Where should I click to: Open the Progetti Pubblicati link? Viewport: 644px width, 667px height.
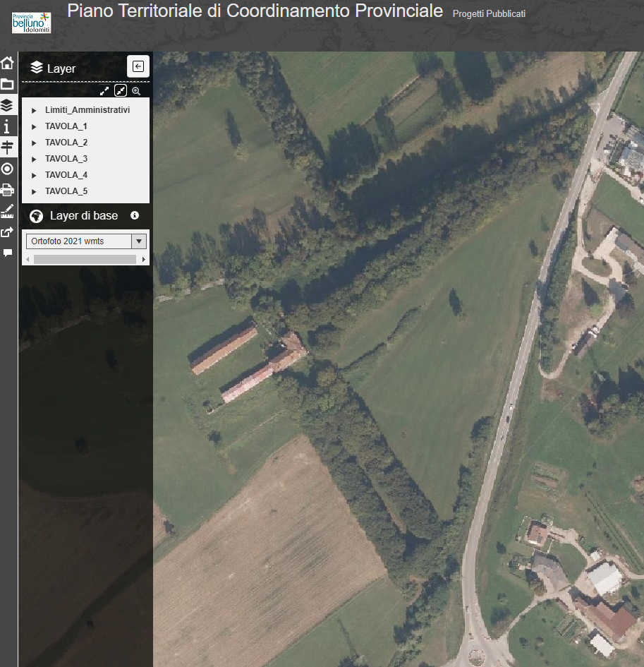click(489, 14)
